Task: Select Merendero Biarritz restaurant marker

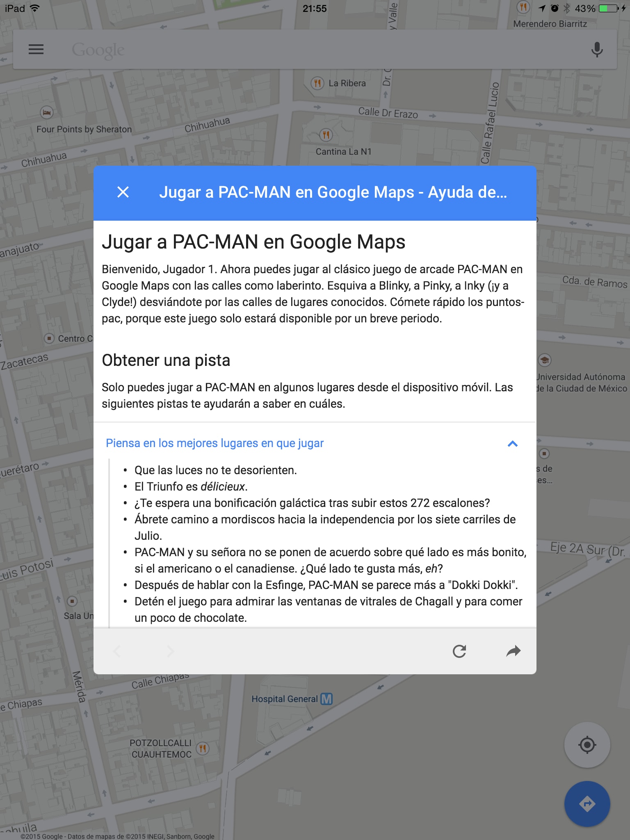Action: pos(523,7)
